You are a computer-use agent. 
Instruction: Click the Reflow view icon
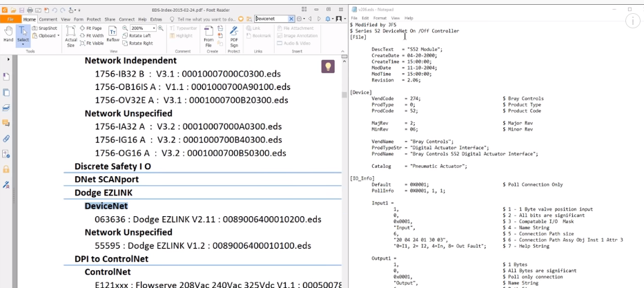pos(113,35)
